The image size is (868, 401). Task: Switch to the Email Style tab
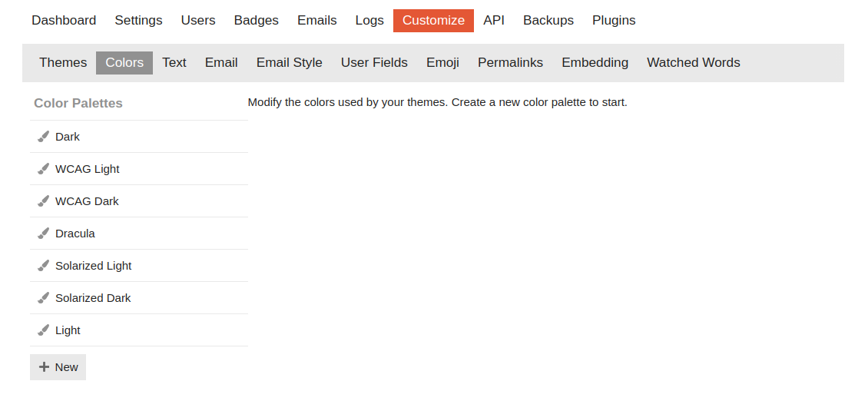click(290, 63)
